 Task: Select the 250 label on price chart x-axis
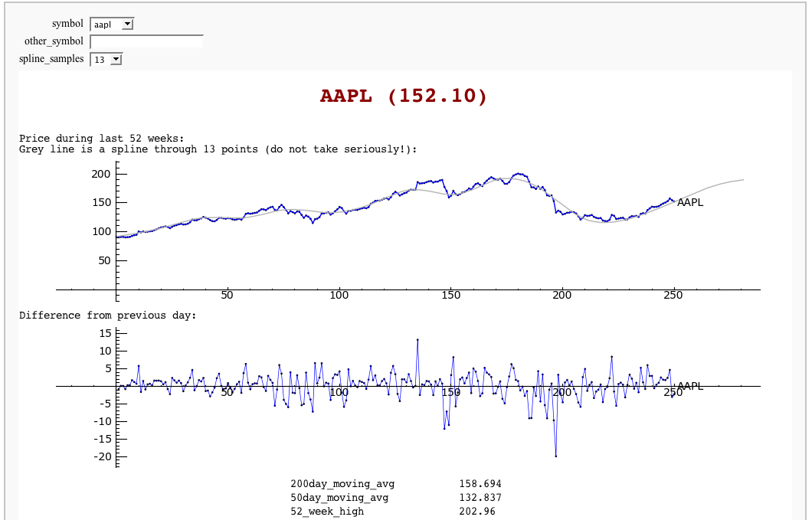click(673, 295)
